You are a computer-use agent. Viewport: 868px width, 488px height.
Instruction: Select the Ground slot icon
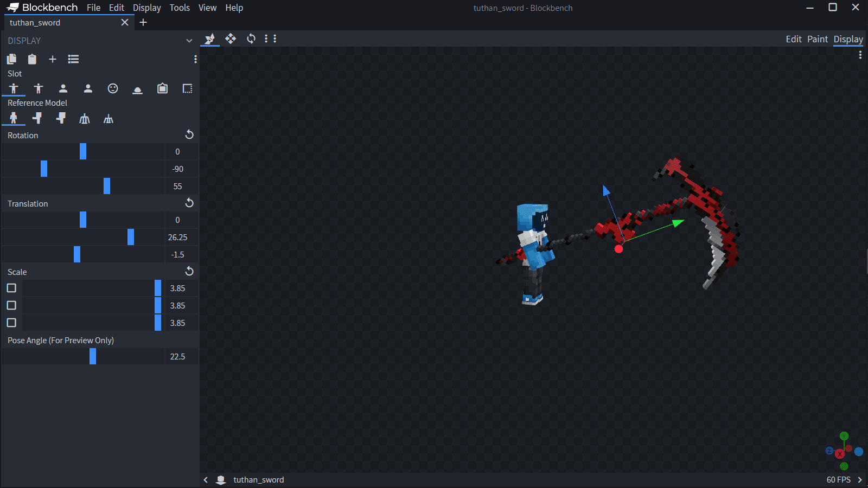[x=138, y=89]
